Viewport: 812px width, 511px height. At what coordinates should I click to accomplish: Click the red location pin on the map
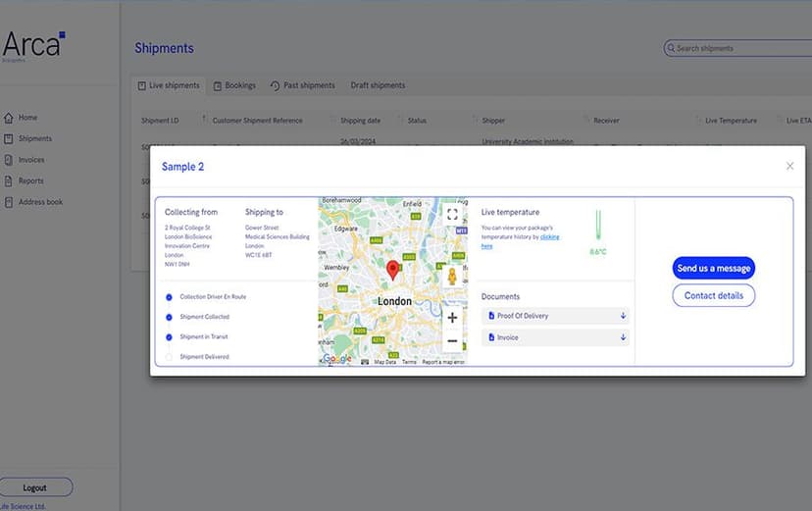click(x=393, y=270)
